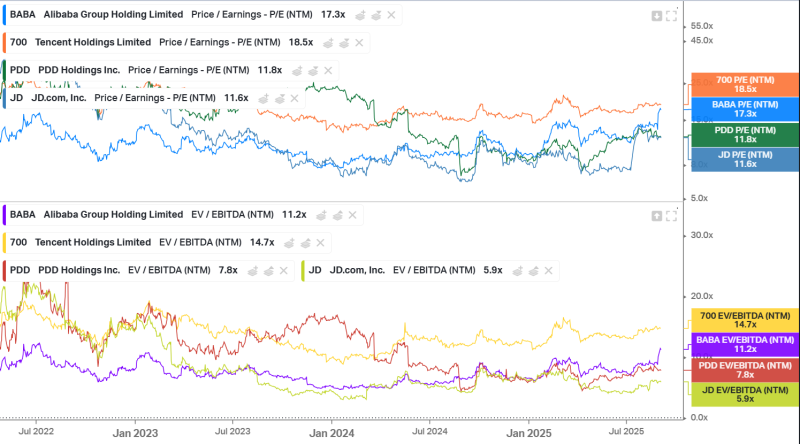Click layers-plus icon in BABA P/E row
The image size is (800, 444).
coord(360,15)
